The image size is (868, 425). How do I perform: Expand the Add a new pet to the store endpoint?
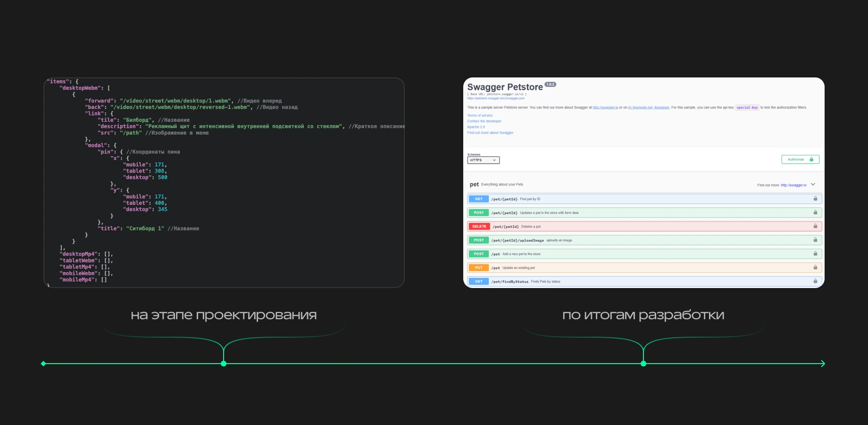coord(644,254)
